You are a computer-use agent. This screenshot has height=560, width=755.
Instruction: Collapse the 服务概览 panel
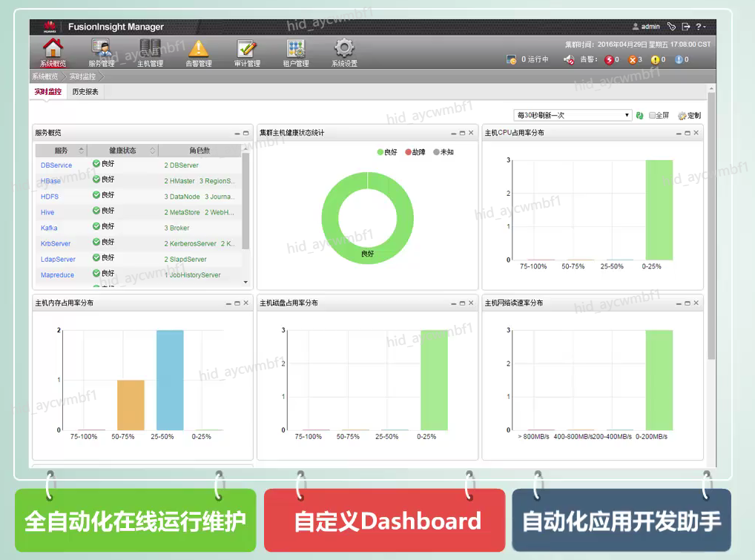237,134
